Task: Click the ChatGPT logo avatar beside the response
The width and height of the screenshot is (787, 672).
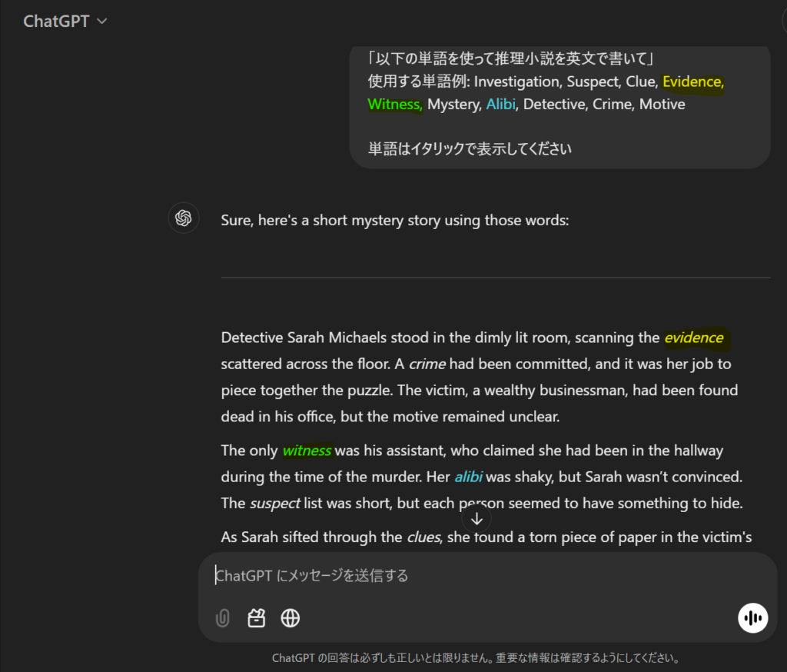Action: 184,218
